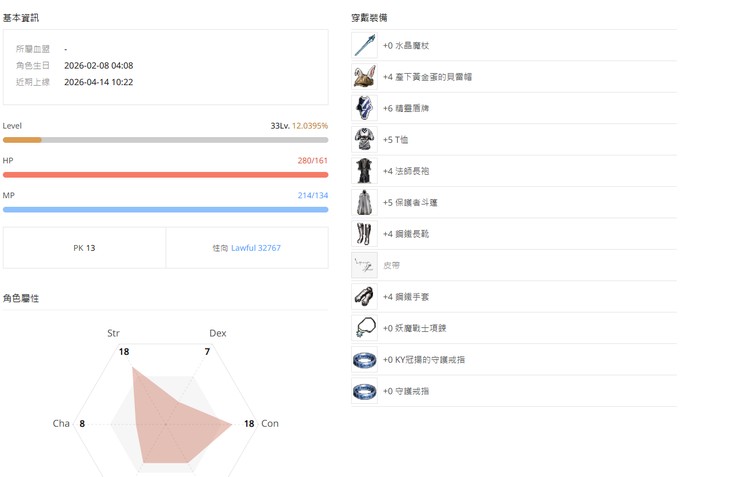Click the 水晶魔杖 staff icon
Screen dimensions: 750x477
[x=364, y=45]
